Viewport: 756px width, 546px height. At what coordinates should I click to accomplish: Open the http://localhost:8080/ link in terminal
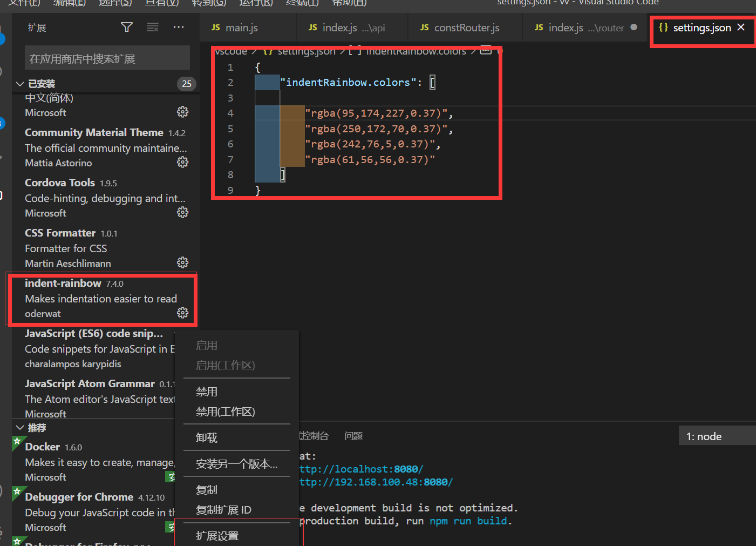[x=362, y=469]
